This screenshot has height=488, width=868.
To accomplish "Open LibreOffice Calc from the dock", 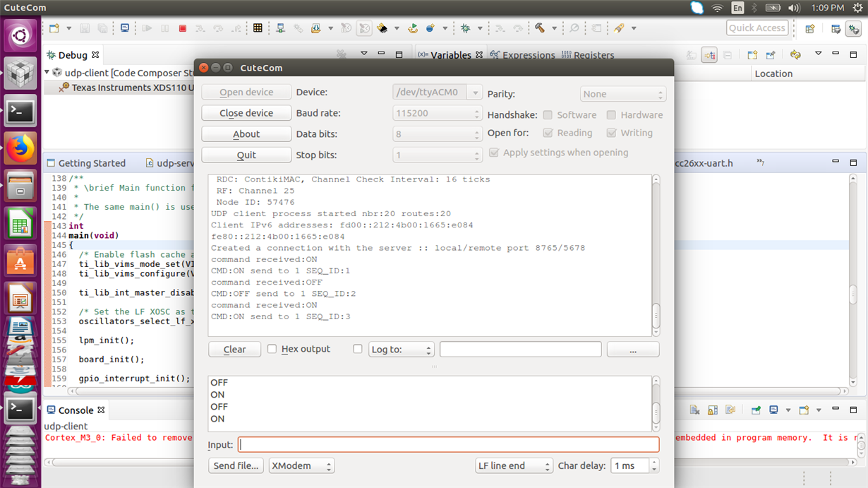I will pyautogui.click(x=20, y=225).
